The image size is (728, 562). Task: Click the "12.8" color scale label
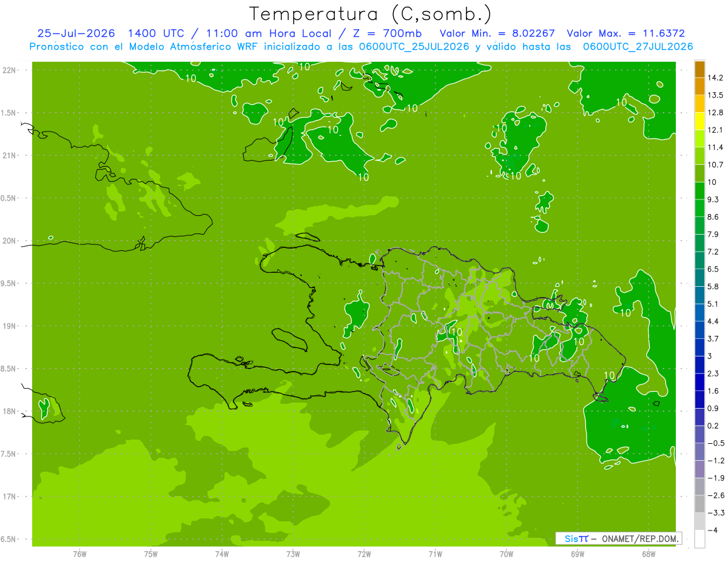click(x=715, y=113)
